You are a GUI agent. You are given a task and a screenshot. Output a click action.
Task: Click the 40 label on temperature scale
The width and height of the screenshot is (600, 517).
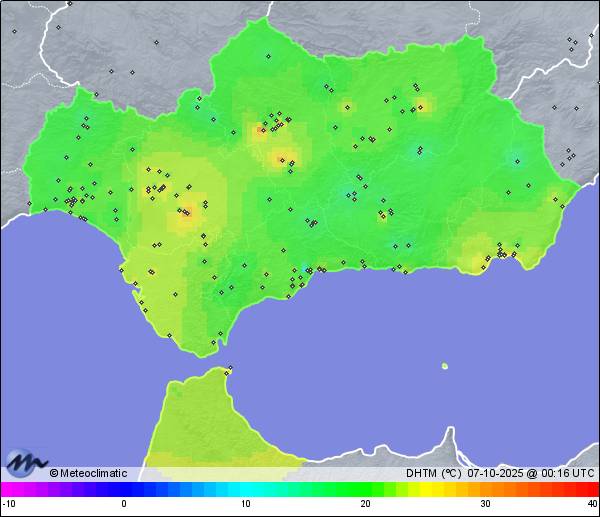pyautogui.click(x=592, y=504)
